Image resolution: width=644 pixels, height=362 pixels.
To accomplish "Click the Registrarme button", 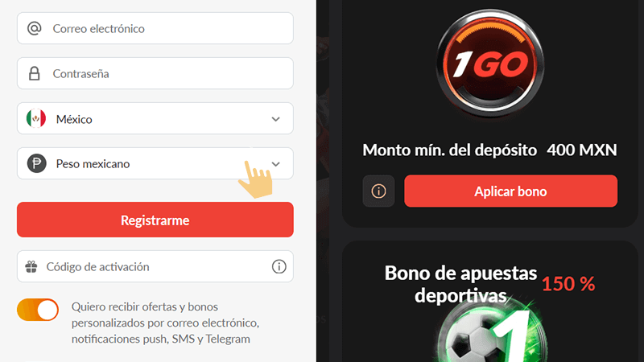I will click(155, 220).
